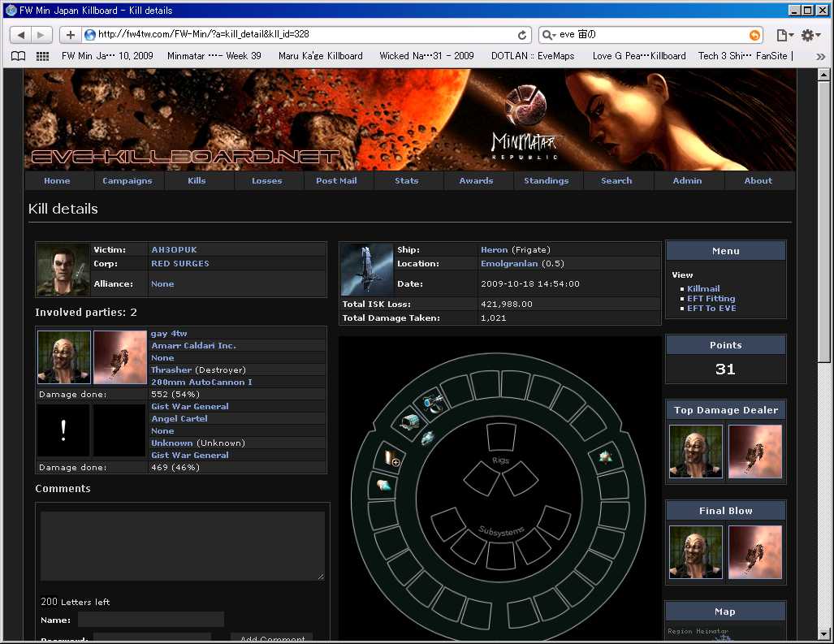Click the Top Damage Dealer pilot portrait
Screen dimensions: 834x644
[x=696, y=452]
